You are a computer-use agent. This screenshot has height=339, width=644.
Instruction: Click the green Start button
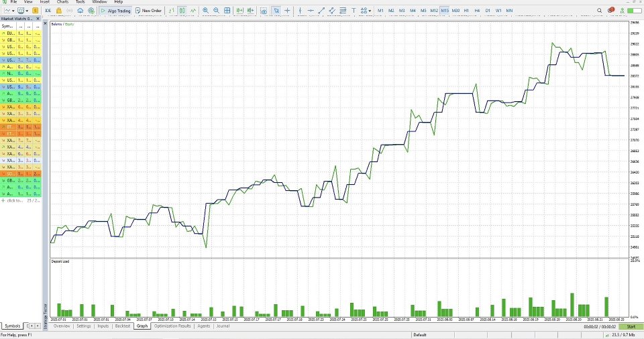(x=631, y=327)
